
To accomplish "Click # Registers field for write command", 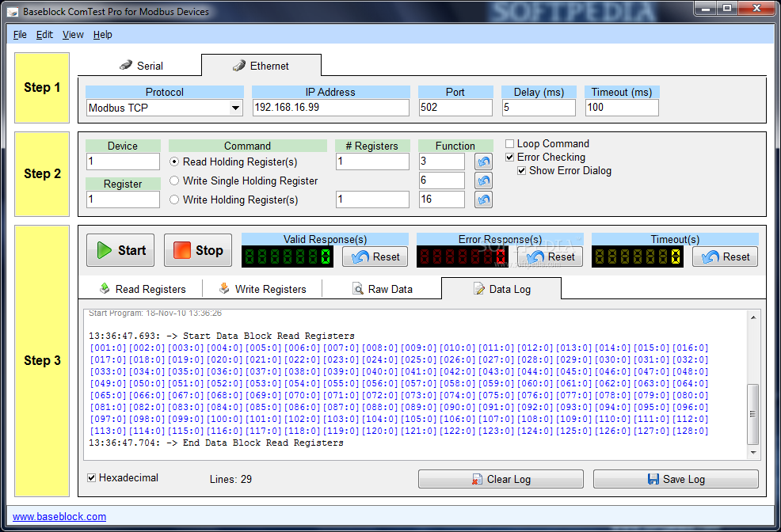I will tap(372, 199).
